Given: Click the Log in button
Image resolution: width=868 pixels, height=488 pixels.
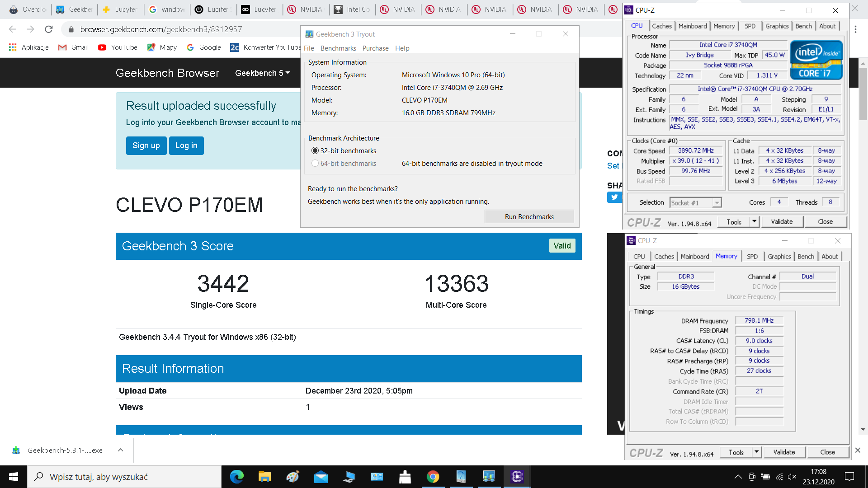Looking at the screenshot, I should [186, 145].
